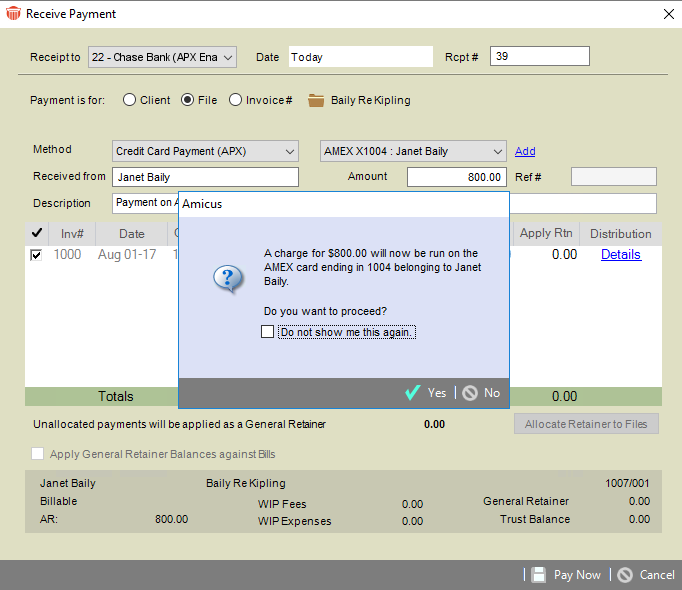The height and width of the screenshot is (590, 682).
Task: Decline the charge with No
Action: [x=481, y=393]
